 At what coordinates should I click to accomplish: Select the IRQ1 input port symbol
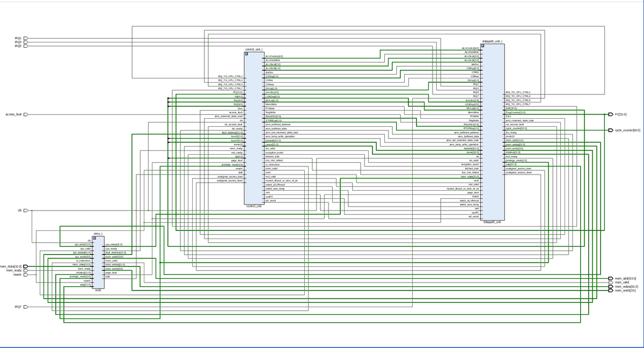click(25, 38)
